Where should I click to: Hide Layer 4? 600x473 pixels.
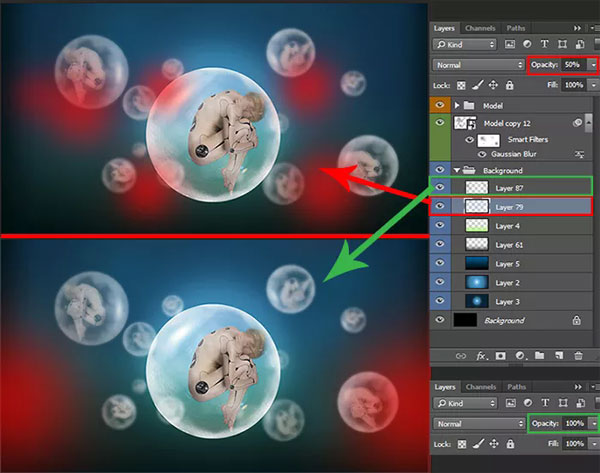(x=440, y=225)
